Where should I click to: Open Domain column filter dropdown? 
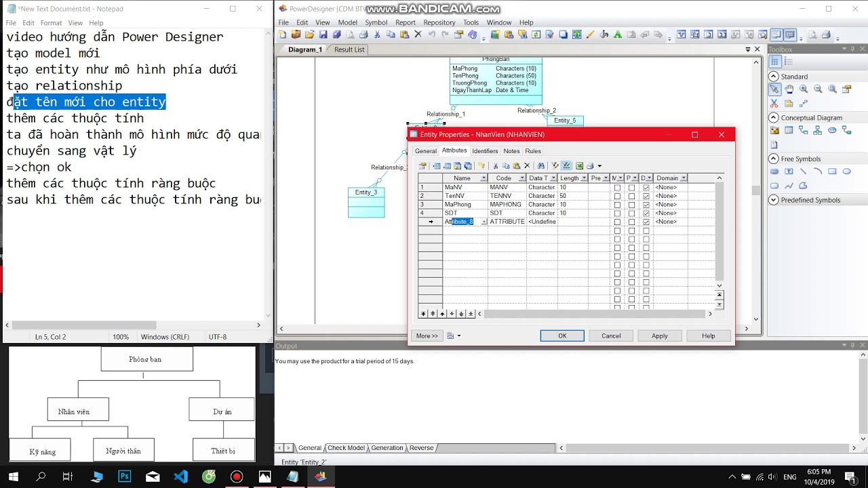[684, 178]
